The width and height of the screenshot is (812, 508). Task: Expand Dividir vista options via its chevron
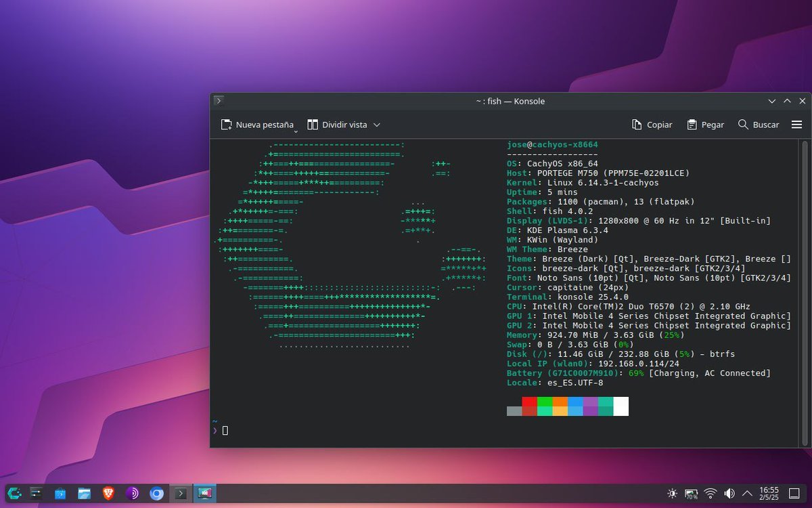point(376,125)
